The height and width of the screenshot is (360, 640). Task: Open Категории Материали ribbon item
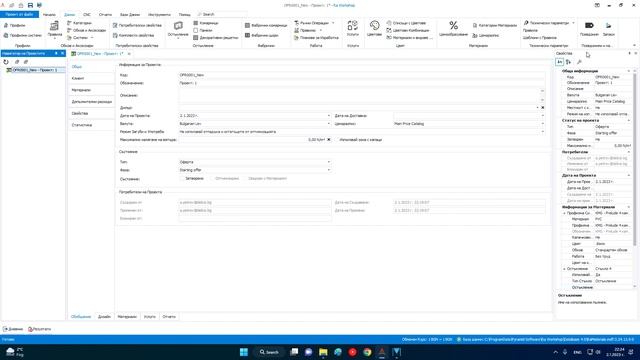(495, 25)
